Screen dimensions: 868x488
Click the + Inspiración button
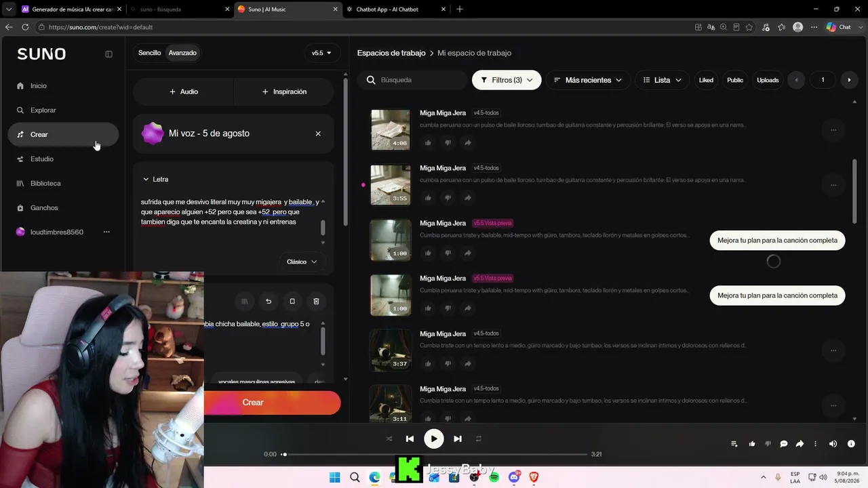tap(284, 91)
